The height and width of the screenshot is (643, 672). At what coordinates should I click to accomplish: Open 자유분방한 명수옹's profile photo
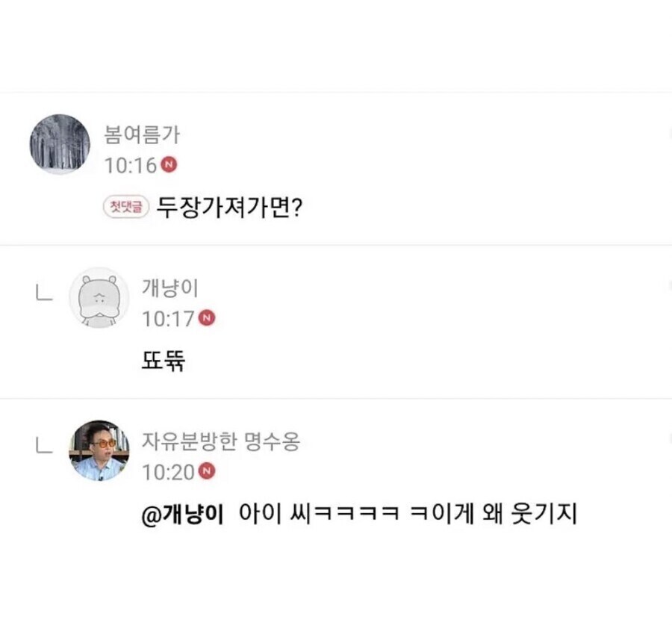pos(99,451)
